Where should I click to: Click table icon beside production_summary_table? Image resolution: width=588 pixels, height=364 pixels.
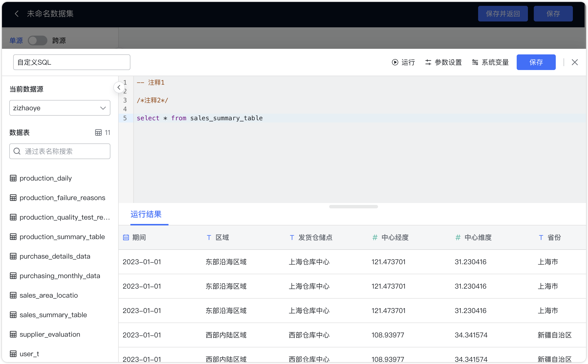tap(13, 237)
